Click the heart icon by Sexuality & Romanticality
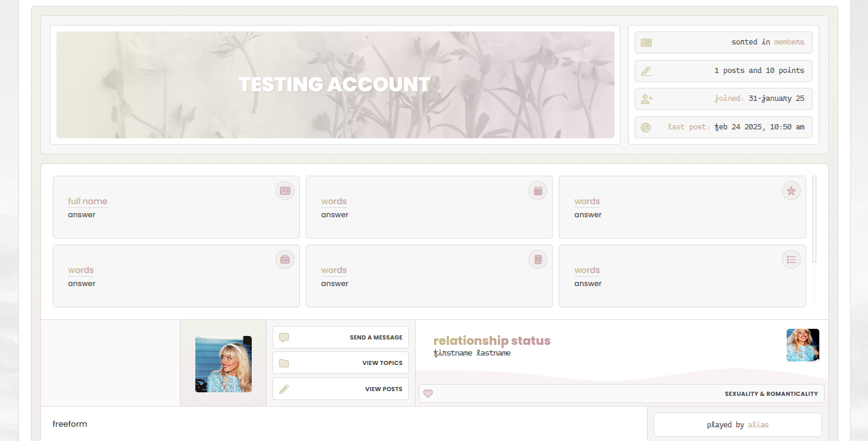The height and width of the screenshot is (441, 868). click(x=428, y=394)
